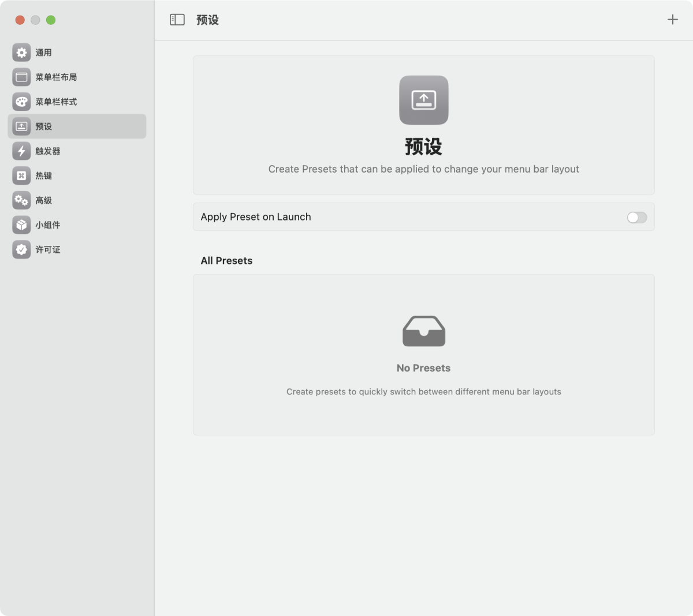This screenshot has width=693, height=616.
Task: Enable the Apply Preset on Launch switch
Action: pyautogui.click(x=636, y=217)
